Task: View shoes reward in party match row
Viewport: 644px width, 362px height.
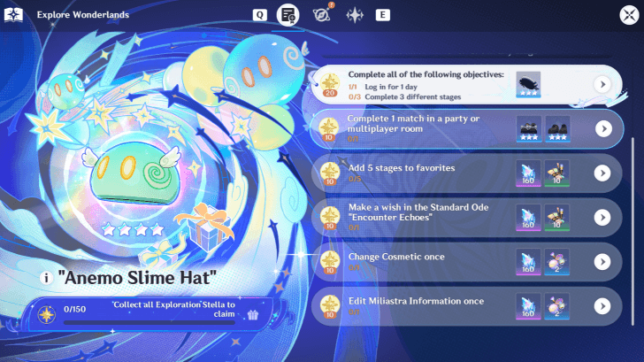Action: tap(557, 129)
